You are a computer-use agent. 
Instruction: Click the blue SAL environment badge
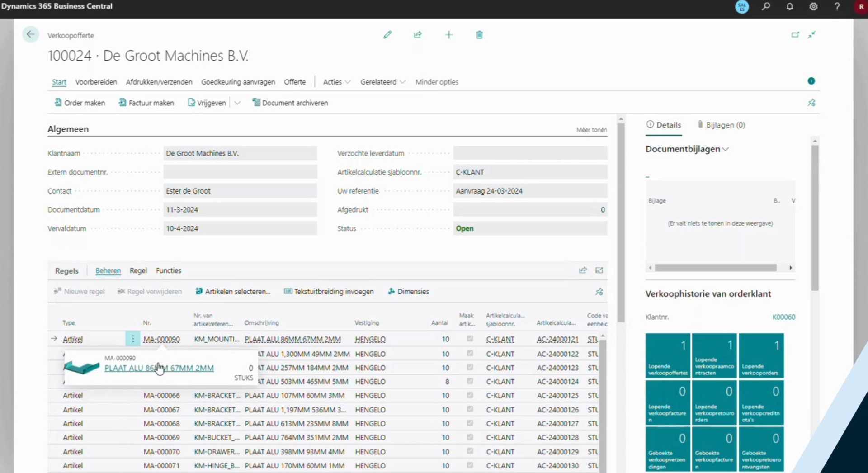tap(742, 7)
